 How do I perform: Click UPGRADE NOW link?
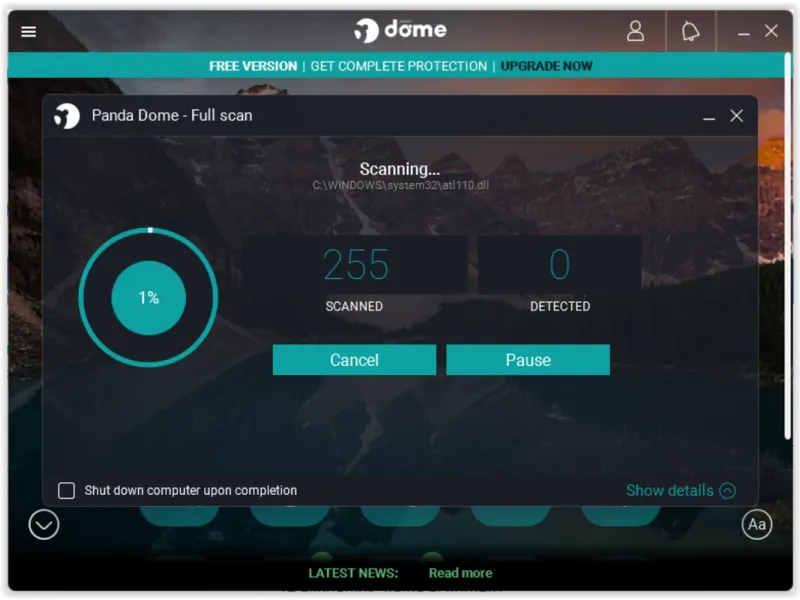(x=546, y=66)
